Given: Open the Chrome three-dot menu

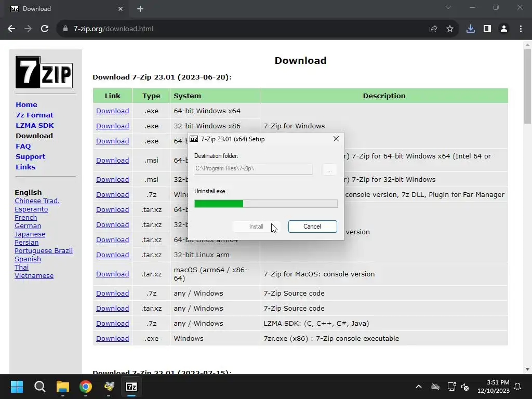Looking at the screenshot, I should coord(521,29).
